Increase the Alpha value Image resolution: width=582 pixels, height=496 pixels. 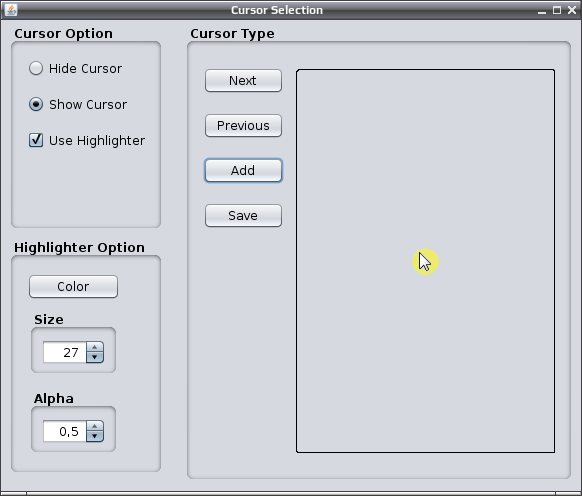[95, 426]
